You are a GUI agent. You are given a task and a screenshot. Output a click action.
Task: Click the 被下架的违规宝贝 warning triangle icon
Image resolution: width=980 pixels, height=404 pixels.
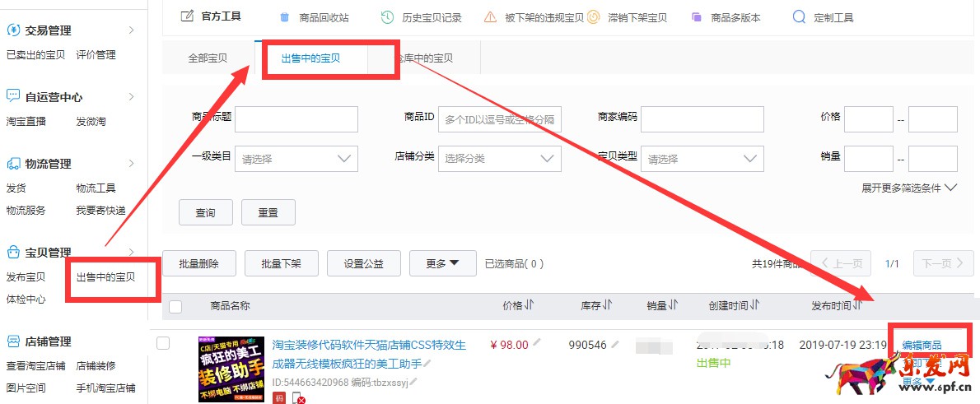490,17
